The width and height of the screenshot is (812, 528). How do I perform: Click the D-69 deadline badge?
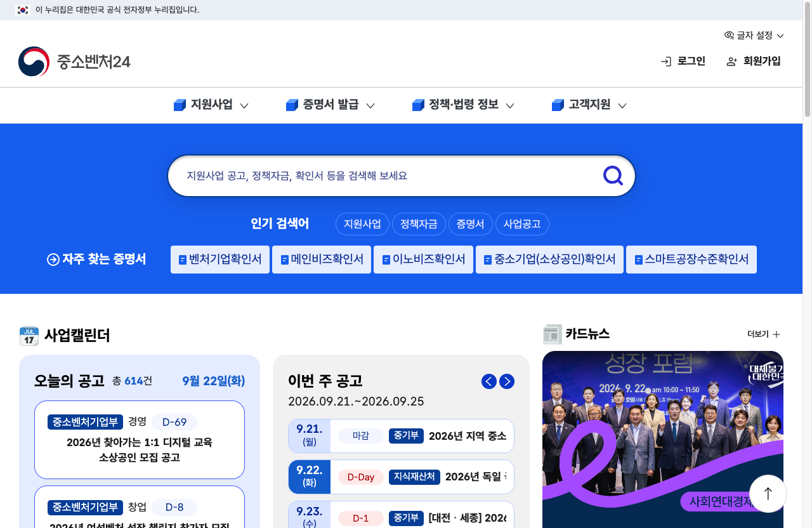tap(174, 422)
